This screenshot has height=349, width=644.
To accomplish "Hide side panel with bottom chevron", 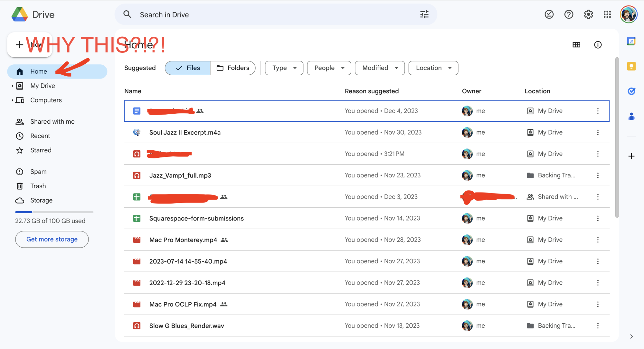I will (631, 336).
